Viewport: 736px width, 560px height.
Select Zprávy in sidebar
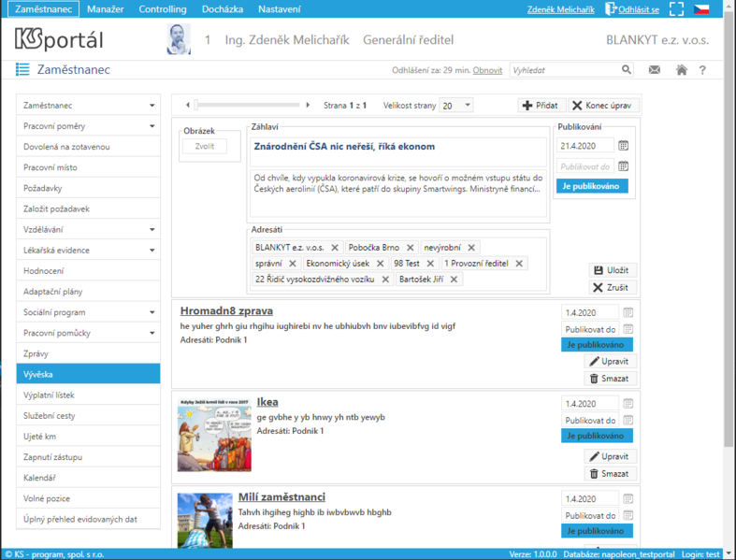click(x=88, y=353)
